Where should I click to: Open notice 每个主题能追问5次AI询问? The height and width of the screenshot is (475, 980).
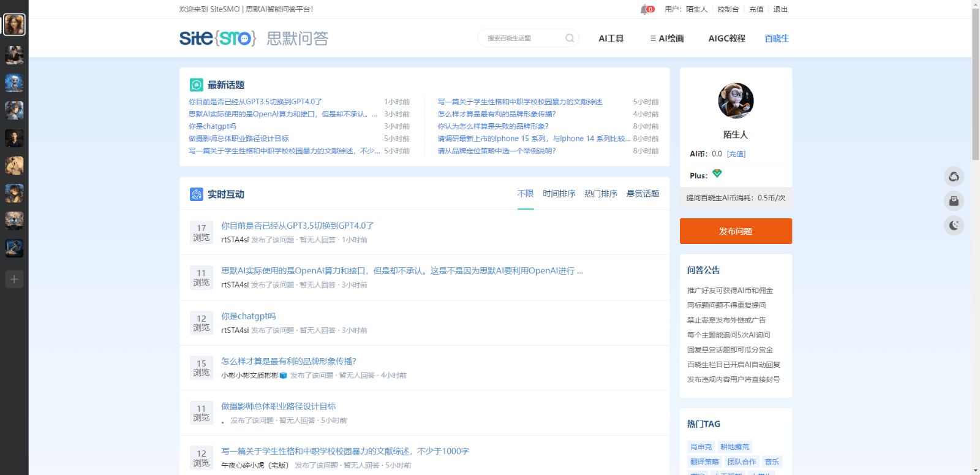click(729, 335)
